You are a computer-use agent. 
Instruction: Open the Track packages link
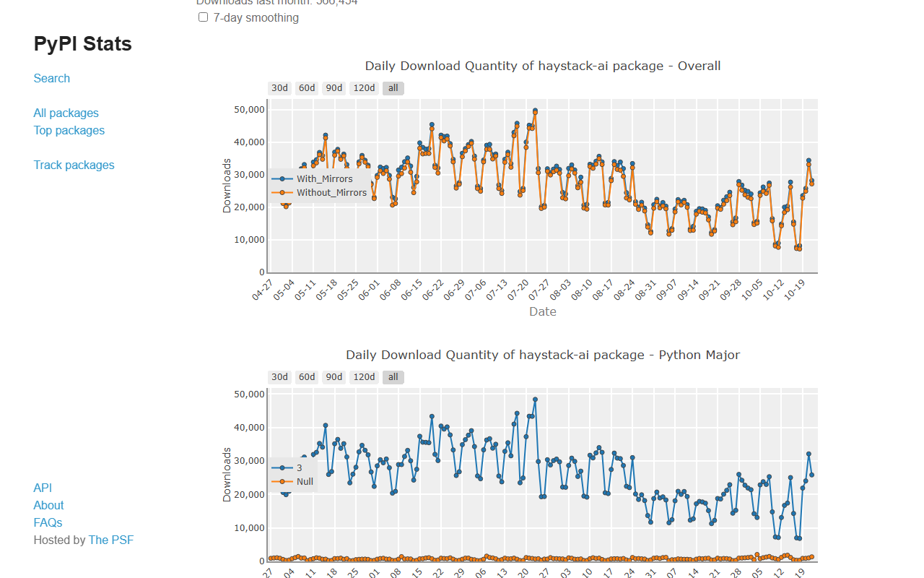[x=74, y=165]
